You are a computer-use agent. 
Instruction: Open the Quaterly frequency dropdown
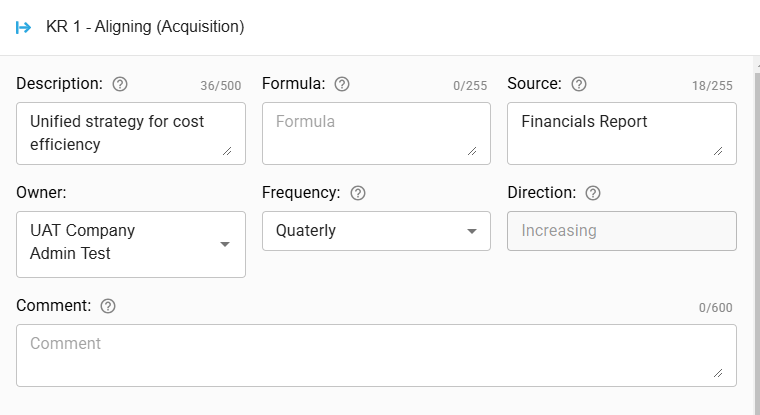tap(376, 231)
